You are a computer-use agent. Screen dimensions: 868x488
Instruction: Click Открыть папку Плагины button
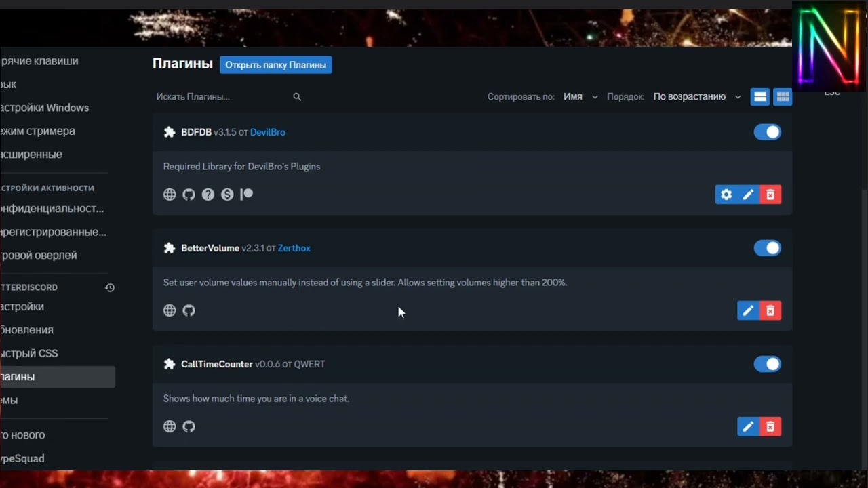275,65
